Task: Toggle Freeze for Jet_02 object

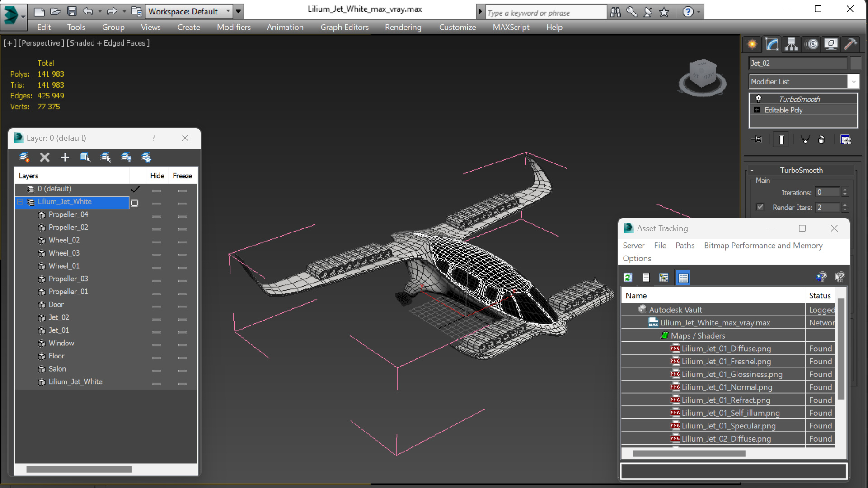Action: coord(182,319)
